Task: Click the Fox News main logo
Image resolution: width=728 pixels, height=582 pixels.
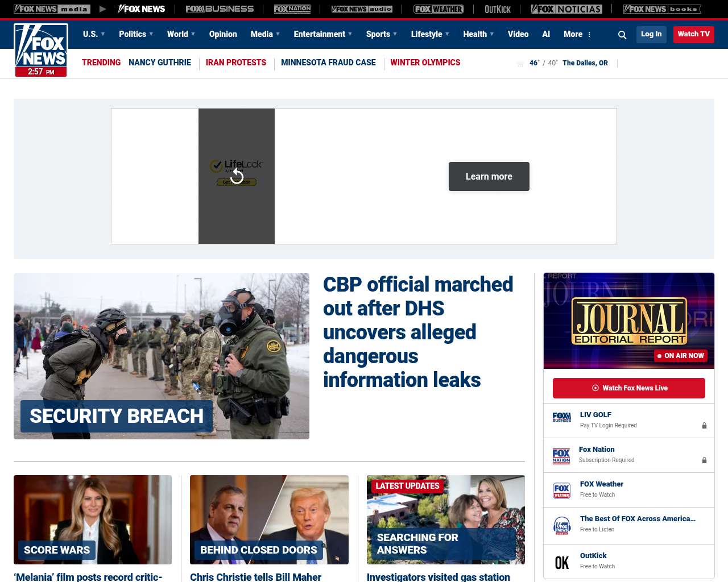Action: coord(41,50)
